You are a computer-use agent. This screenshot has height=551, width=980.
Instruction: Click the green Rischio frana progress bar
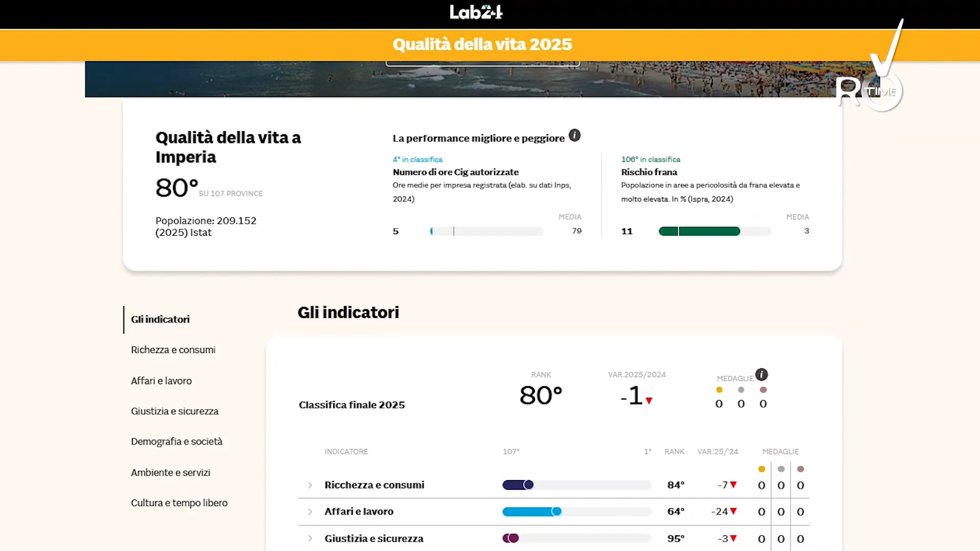(699, 232)
